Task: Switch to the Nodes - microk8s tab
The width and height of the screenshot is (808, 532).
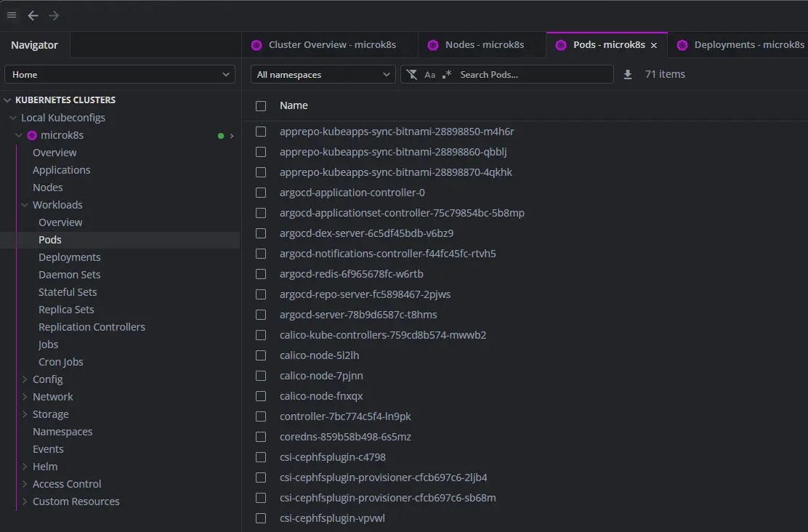Action: [x=484, y=45]
